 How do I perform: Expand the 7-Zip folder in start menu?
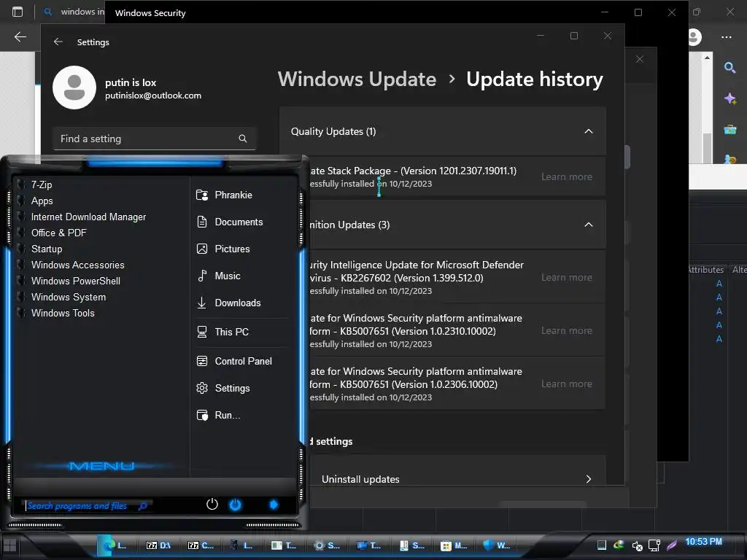[x=42, y=184]
